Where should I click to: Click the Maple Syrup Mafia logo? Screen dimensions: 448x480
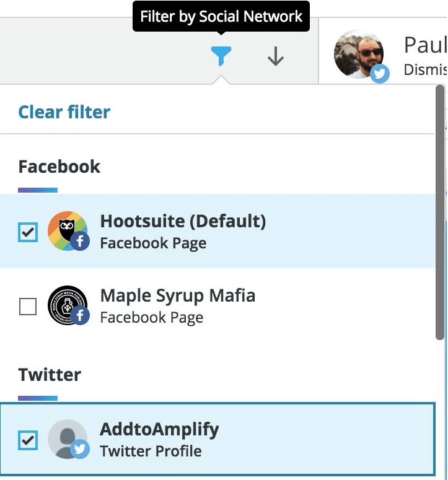(x=66, y=303)
